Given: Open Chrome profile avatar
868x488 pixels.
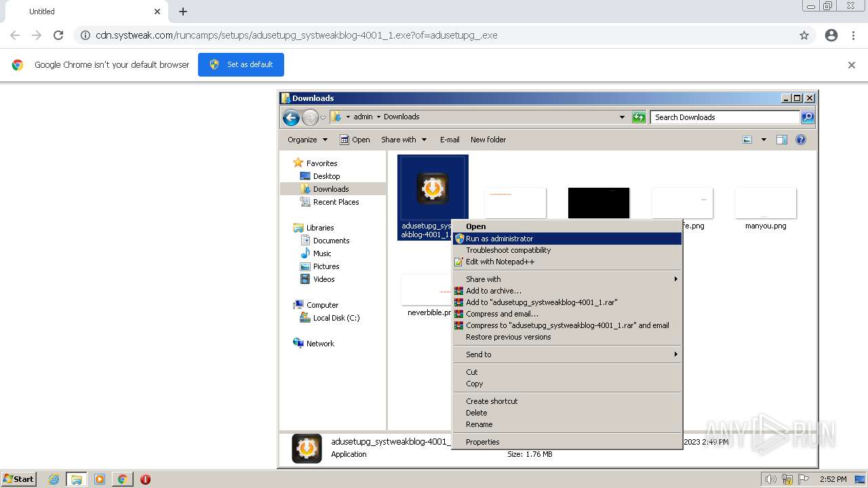Looking at the screenshot, I should click(x=831, y=35).
